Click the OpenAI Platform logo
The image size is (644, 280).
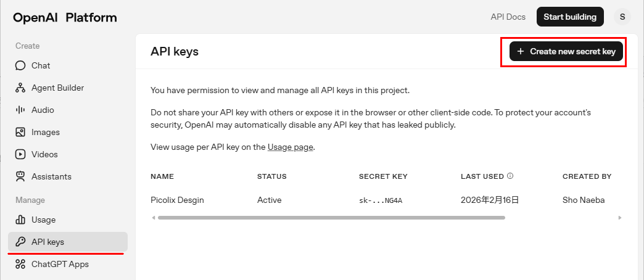pyautogui.click(x=65, y=18)
